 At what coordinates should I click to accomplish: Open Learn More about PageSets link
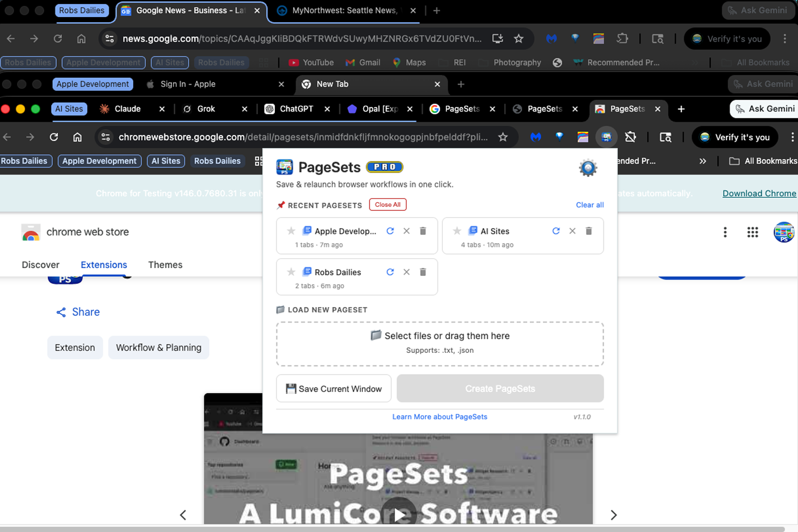[440, 417]
